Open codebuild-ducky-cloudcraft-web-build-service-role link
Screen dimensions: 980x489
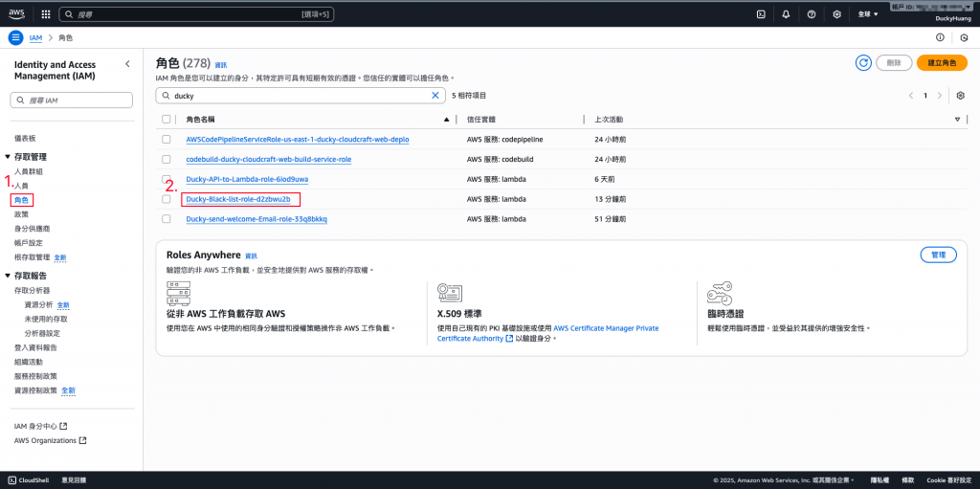[x=269, y=160]
